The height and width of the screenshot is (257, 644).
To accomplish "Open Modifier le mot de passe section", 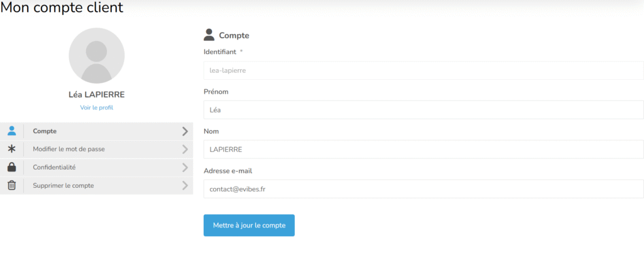I will point(69,150).
